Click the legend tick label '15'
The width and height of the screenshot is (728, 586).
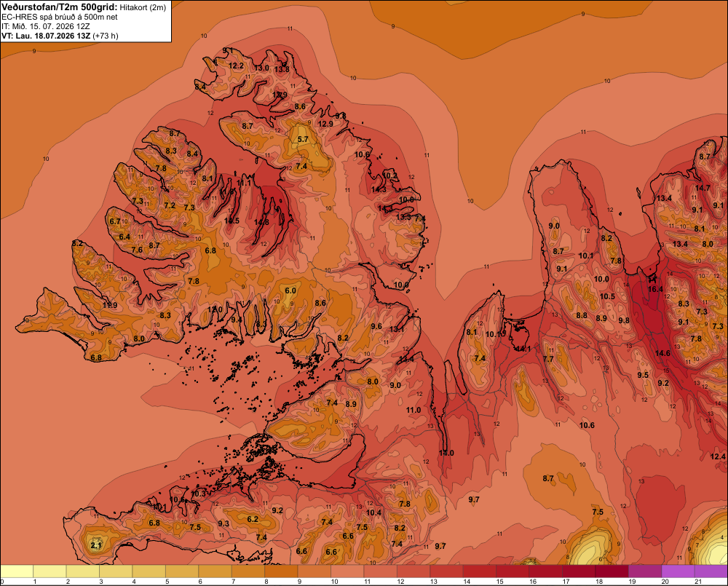click(x=499, y=582)
